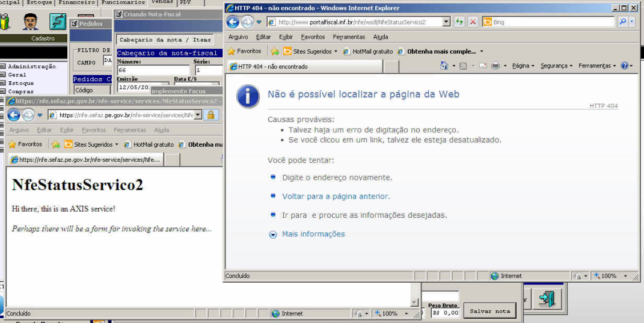This screenshot has height=323, width=644.
Task: Open recent pages arrow in HTTP 404 window
Action: click(x=259, y=22)
